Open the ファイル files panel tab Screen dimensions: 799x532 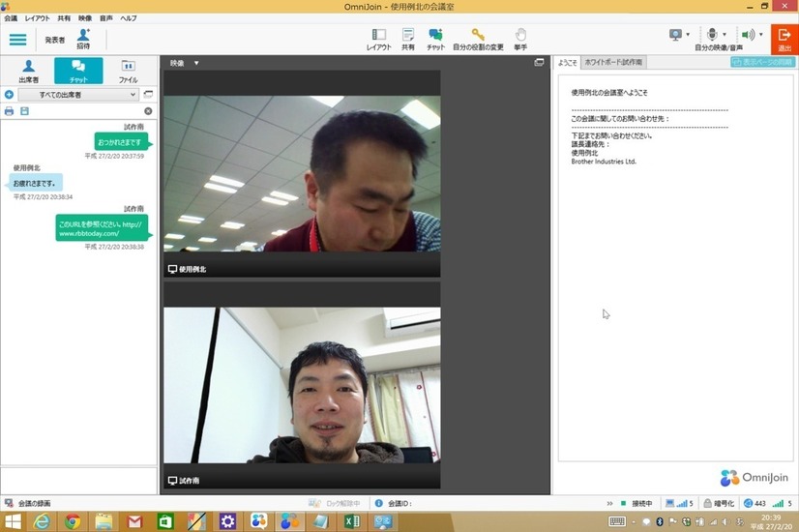128,71
